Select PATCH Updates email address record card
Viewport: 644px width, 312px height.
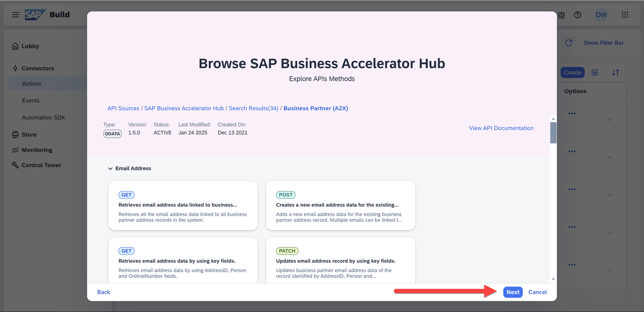pos(341,261)
